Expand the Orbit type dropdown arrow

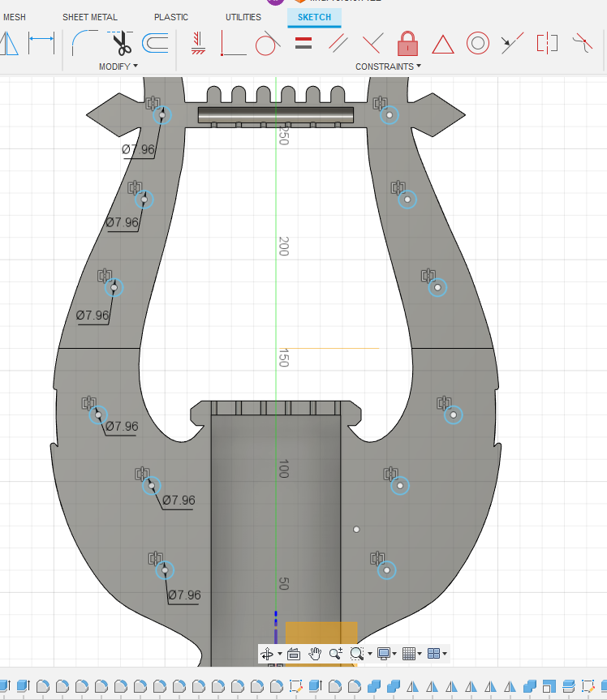[280, 654]
